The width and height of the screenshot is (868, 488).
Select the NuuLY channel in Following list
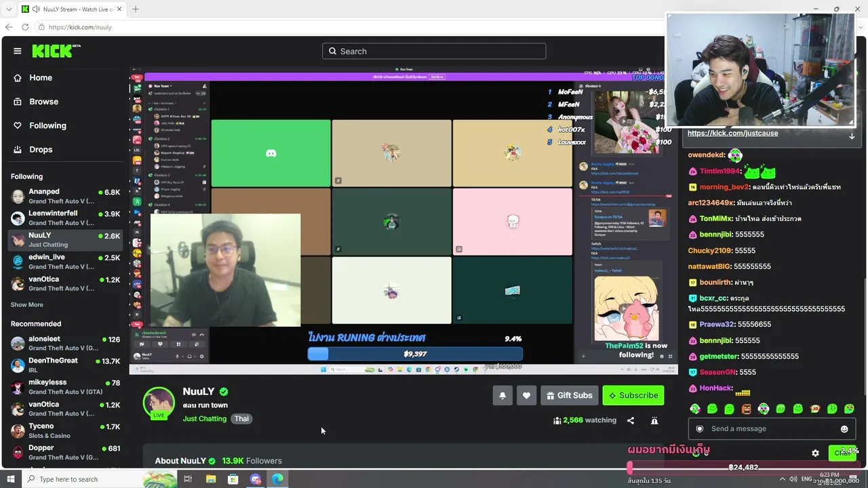[65, 240]
